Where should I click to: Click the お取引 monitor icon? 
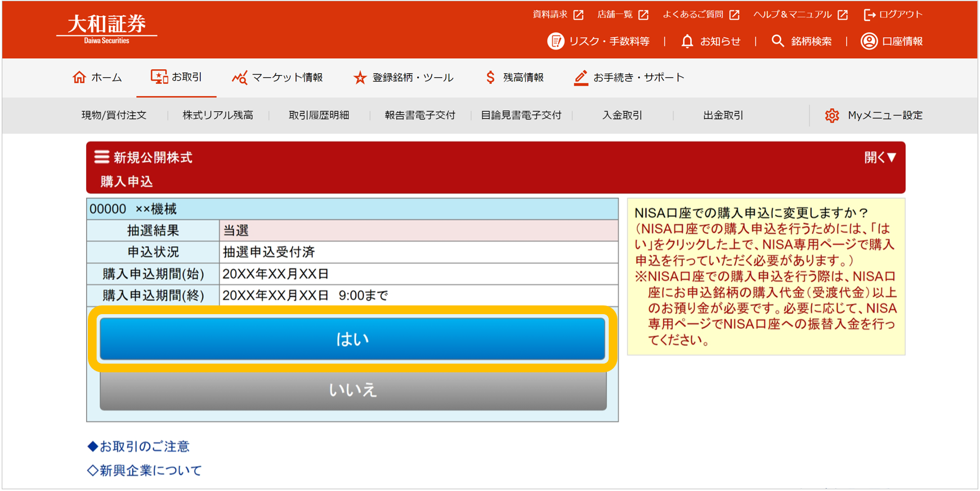[x=159, y=77]
